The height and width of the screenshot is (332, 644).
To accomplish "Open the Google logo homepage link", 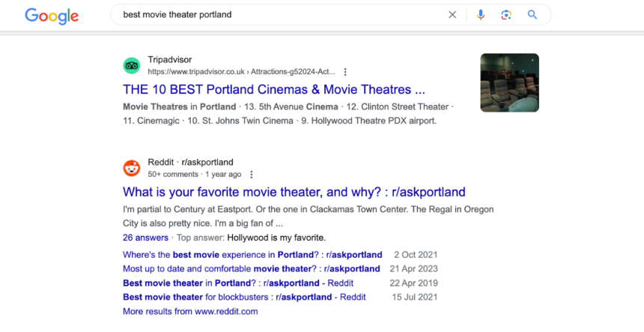I will (x=52, y=16).
